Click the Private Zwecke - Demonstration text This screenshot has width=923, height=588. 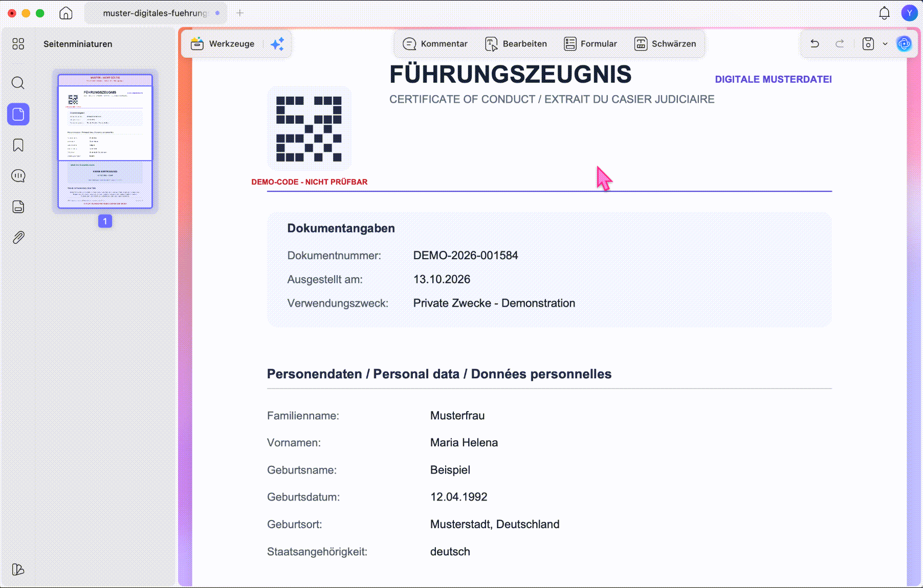pyautogui.click(x=494, y=303)
